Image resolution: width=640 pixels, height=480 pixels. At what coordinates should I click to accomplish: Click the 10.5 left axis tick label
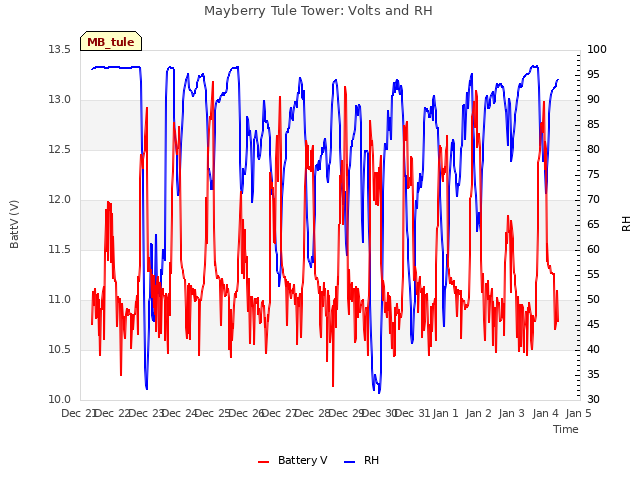(60, 350)
